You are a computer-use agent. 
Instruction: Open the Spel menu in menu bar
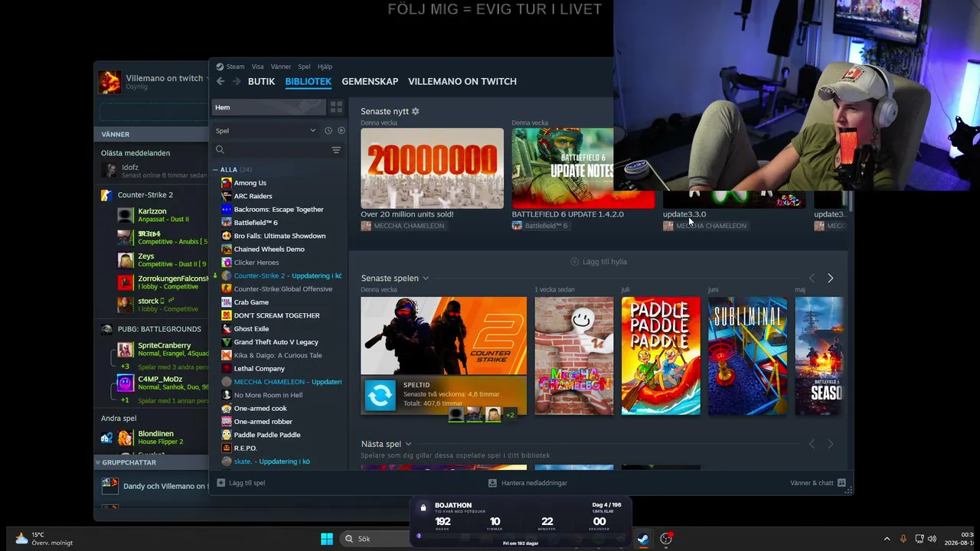click(304, 67)
